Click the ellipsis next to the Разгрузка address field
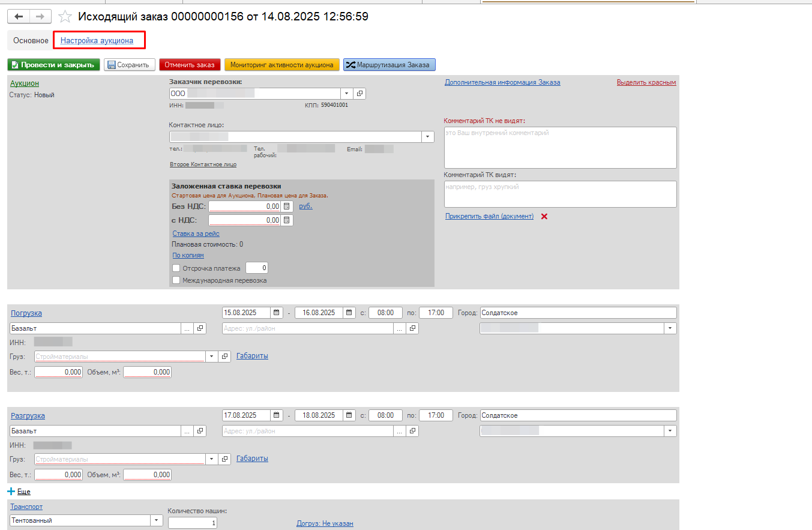812x530 pixels. 399,431
